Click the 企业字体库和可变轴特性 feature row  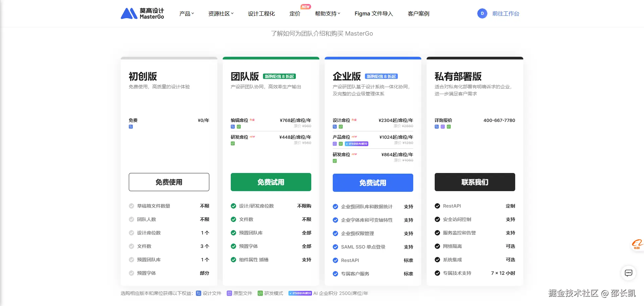(373, 220)
